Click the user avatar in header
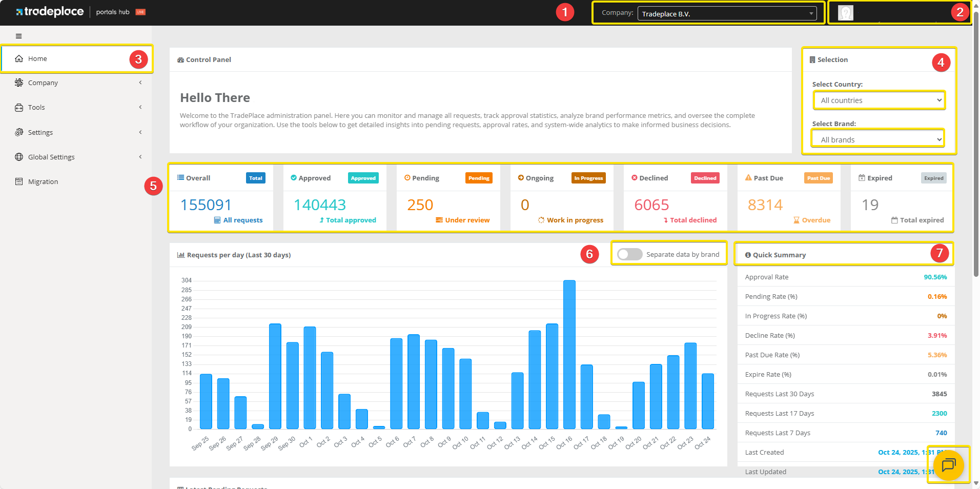The width and height of the screenshot is (980, 489). (x=845, y=13)
